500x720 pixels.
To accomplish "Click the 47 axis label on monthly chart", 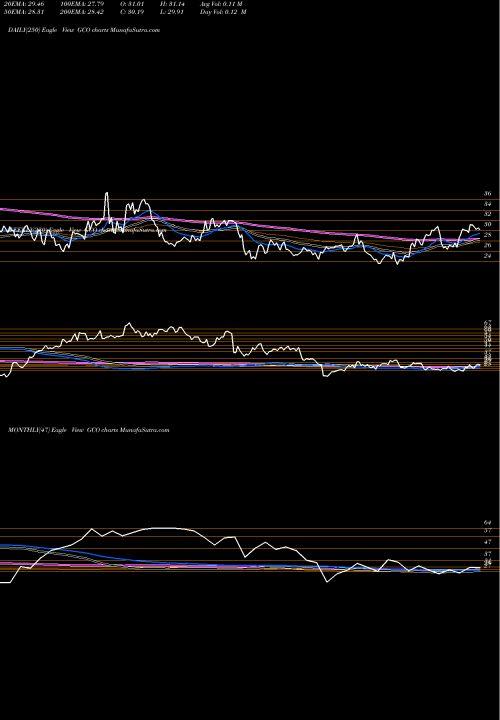I will pos(488,542).
